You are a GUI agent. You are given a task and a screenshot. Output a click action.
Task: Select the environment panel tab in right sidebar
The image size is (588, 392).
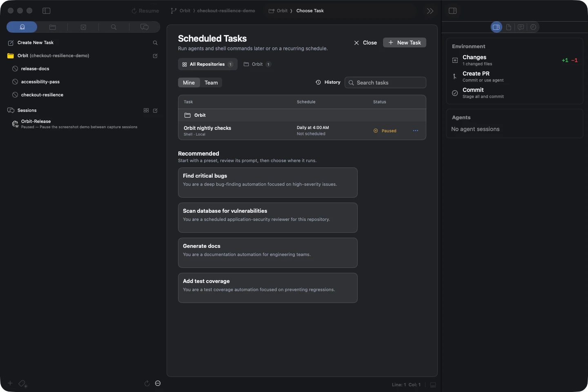(x=496, y=27)
